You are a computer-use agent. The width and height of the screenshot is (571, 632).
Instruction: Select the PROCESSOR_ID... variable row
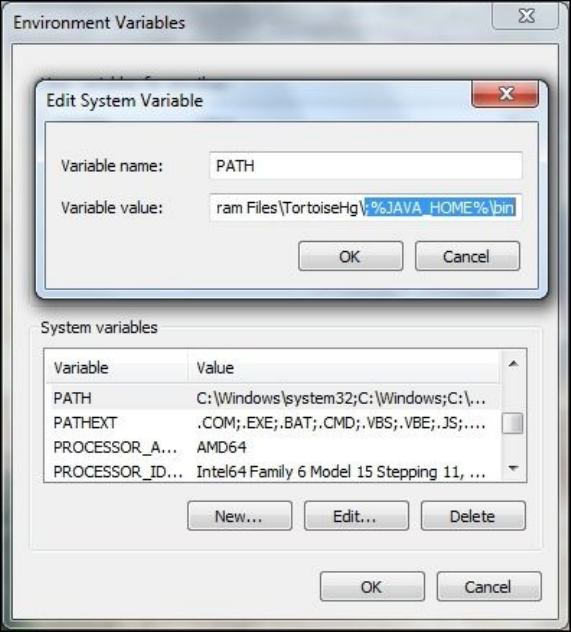click(273, 472)
